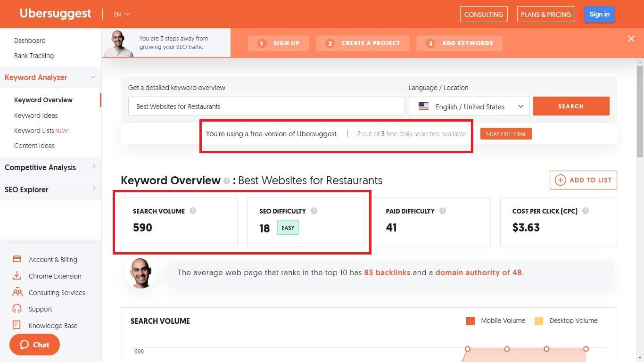
Task: Click the EASY difficulty badge
Action: coord(288,228)
